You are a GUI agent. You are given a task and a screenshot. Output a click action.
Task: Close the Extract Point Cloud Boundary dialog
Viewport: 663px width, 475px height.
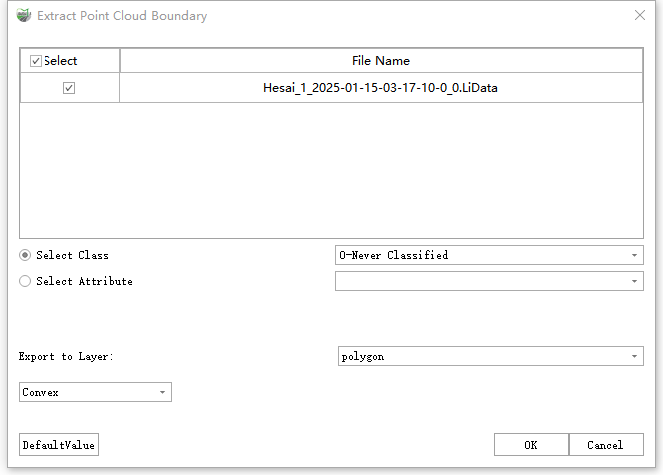(640, 16)
